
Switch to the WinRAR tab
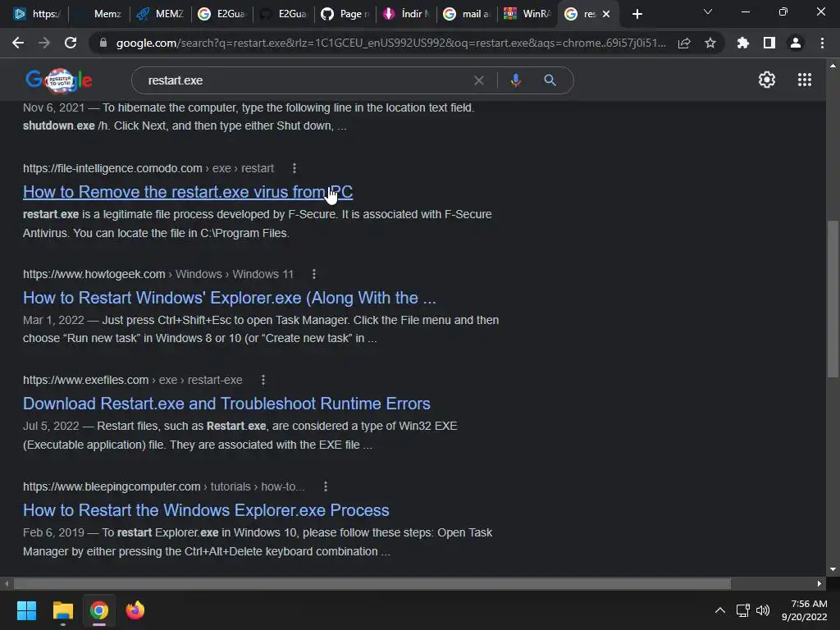(x=528, y=14)
